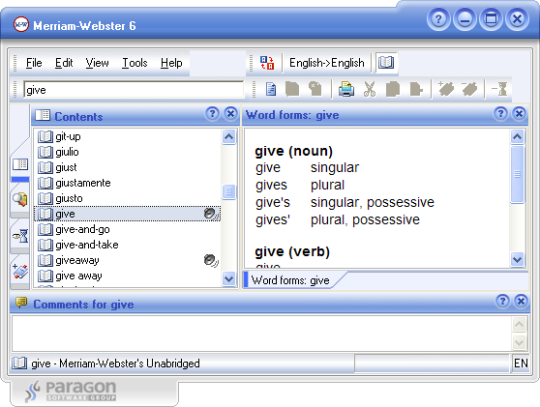Click help button in Contents panel header
Viewport: 540px width, 407px height.
[212, 113]
